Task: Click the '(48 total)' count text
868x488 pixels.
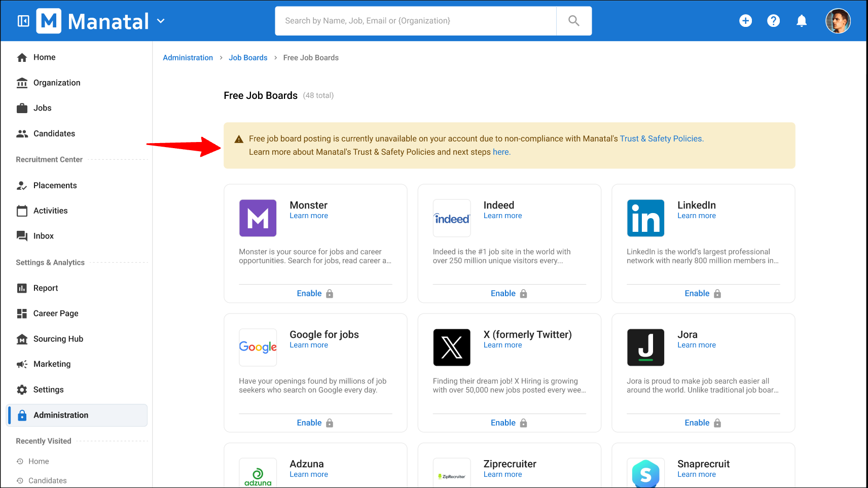Action: pos(318,95)
